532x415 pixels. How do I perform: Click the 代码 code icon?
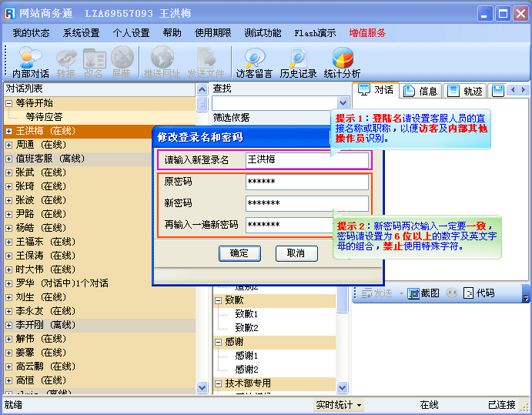pos(468,293)
